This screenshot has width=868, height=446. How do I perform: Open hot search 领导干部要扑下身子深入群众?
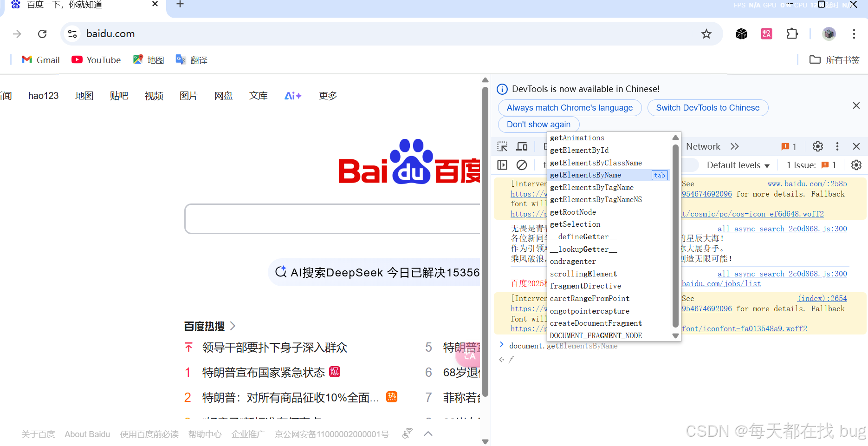(x=275, y=348)
